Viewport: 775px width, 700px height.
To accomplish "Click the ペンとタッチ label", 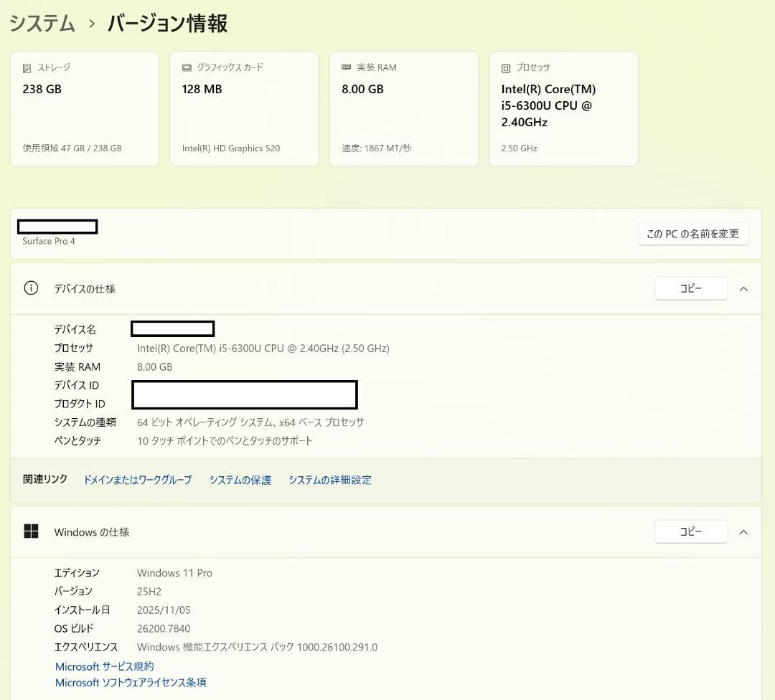I will [77, 440].
